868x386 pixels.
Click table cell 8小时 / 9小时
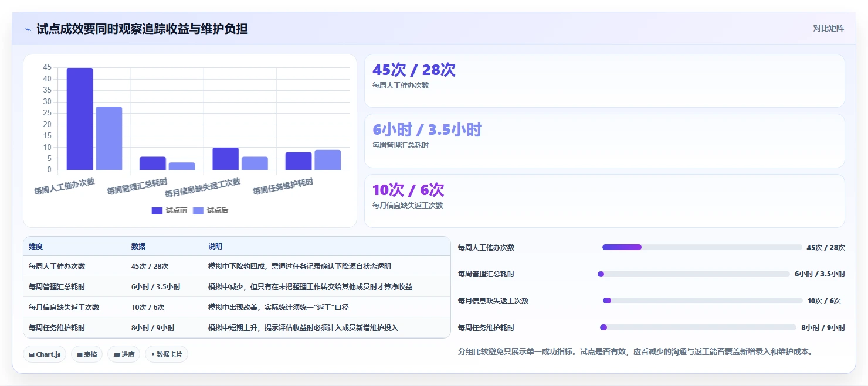click(x=153, y=328)
